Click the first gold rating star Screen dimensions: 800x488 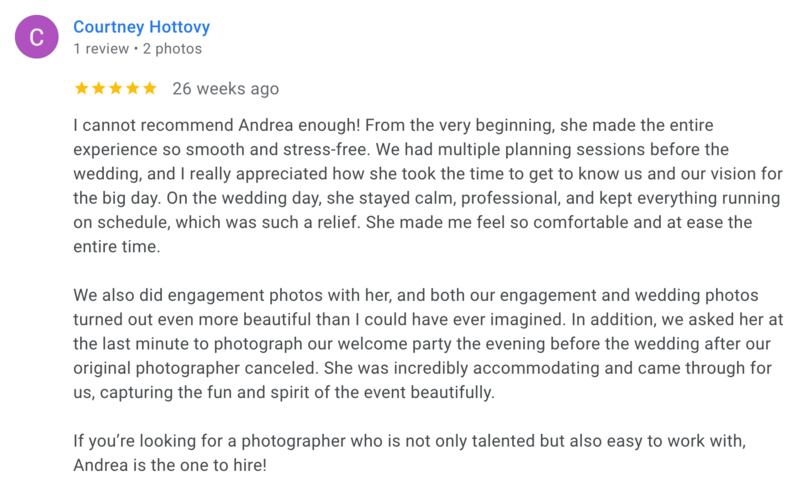coord(82,88)
